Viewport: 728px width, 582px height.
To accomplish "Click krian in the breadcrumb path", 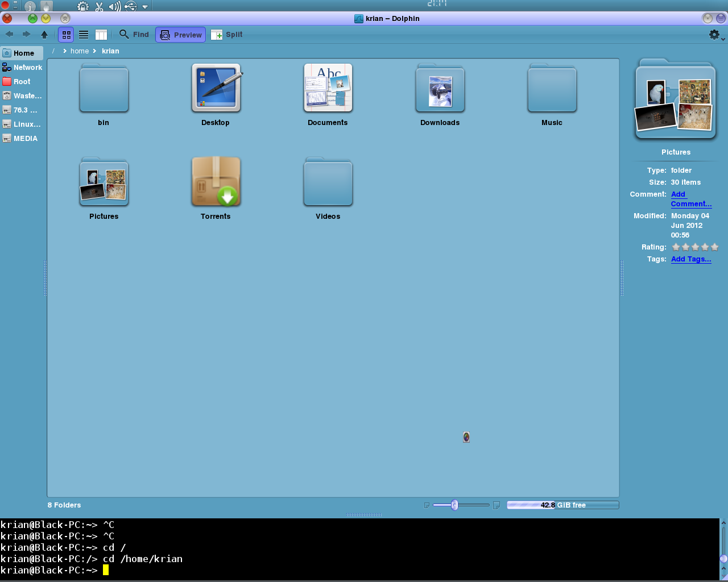I will pyautogui.click(x=110, y=51).
